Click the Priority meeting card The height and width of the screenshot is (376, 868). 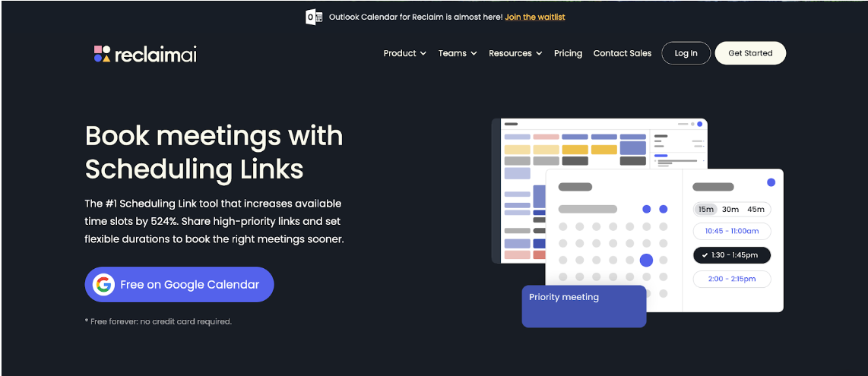tap(584, 306)
